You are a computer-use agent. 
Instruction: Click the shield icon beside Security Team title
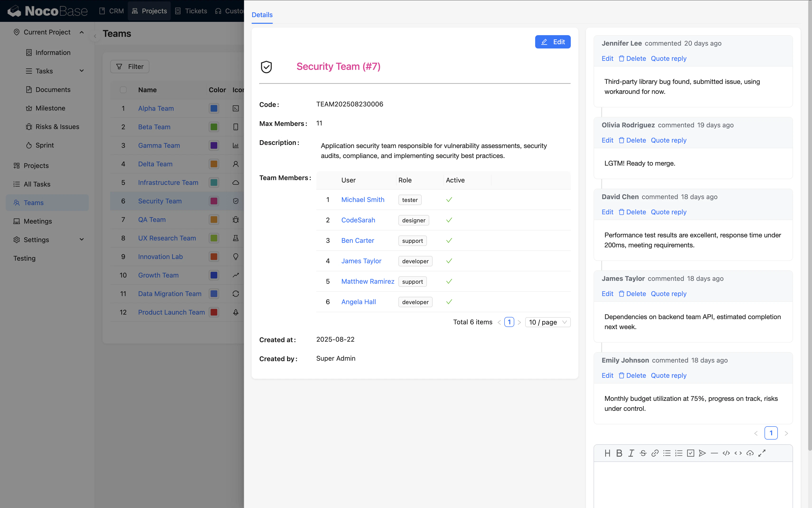tap(266, 67)
